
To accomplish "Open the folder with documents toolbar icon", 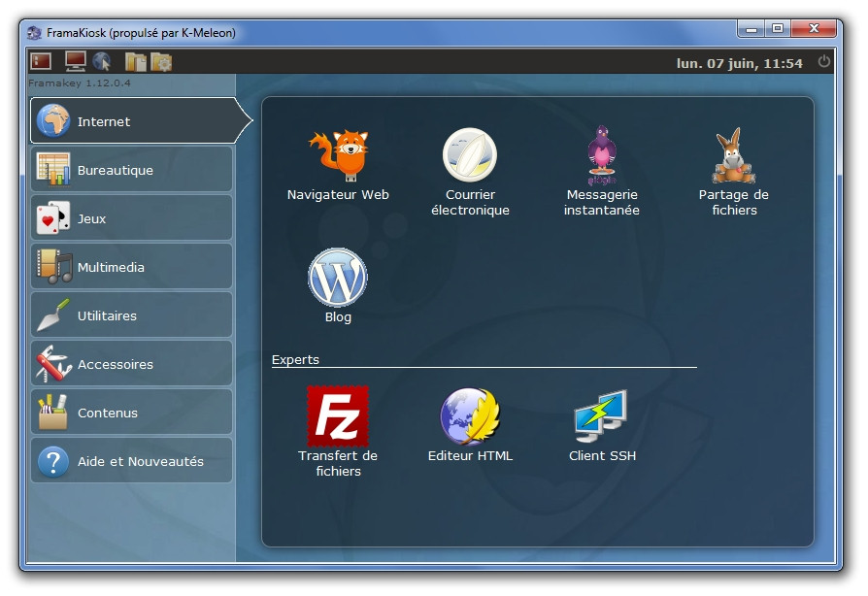I will tap(136, 62).
